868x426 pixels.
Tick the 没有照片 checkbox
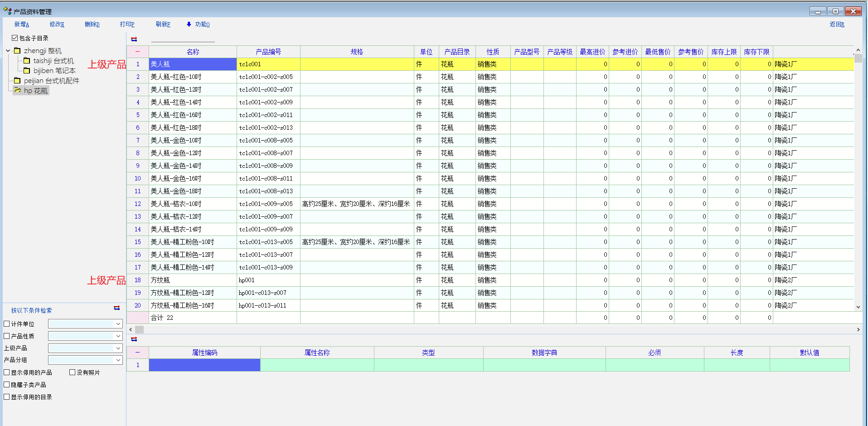point(72,372)
